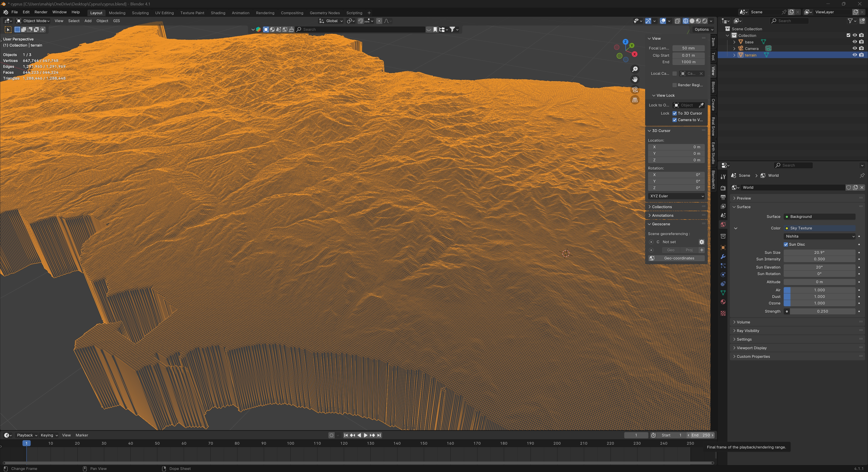This screenshot has width=868, height=472.
Task: Switch to the Shading workspace tab
Action: pos(218,13)
